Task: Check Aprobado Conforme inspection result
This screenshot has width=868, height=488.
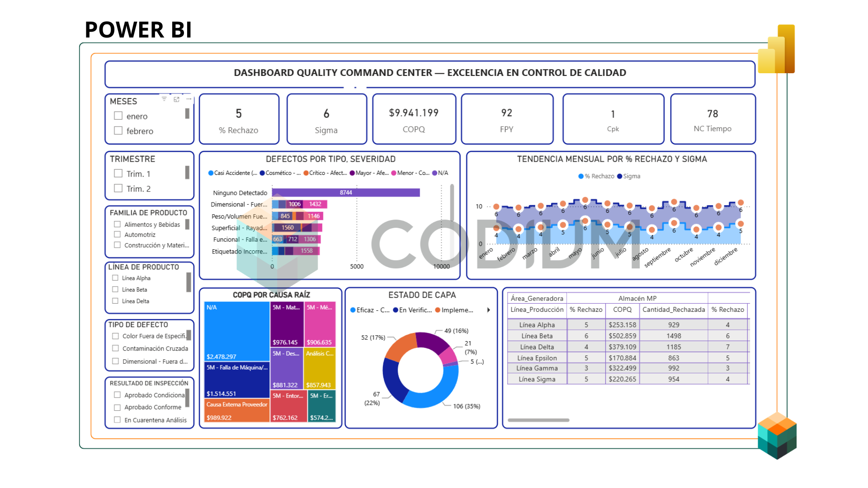Action: pyautogui.click(x=118, y=407)
